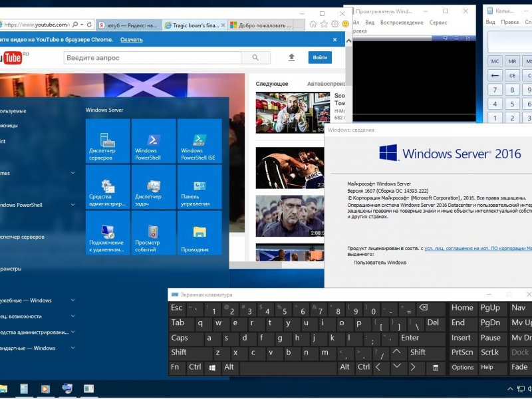Image resolution: width=532 pixels, height=399 pixels.
Task: Close the Tragic boxer's fina... browser tab
Action: [223, 25]
